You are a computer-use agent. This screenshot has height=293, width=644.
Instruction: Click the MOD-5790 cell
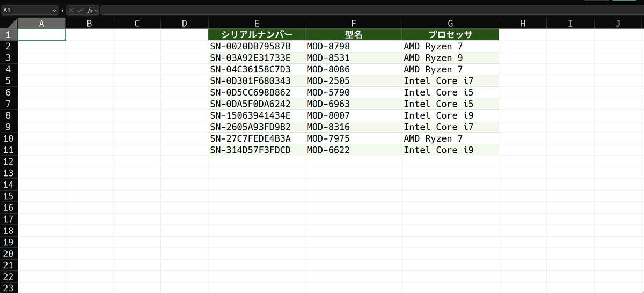pos(354,92)
